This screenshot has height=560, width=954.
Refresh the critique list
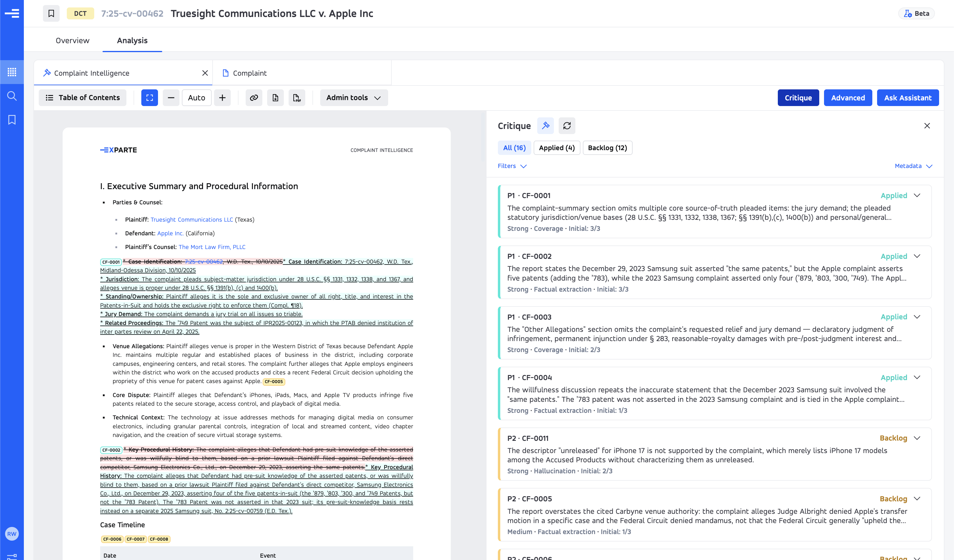567,126
